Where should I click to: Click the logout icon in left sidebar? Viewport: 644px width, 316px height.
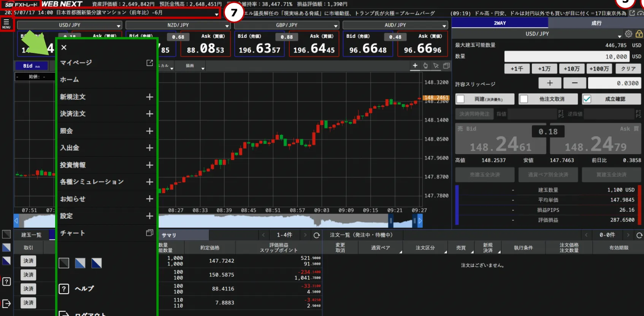point(6,303)
